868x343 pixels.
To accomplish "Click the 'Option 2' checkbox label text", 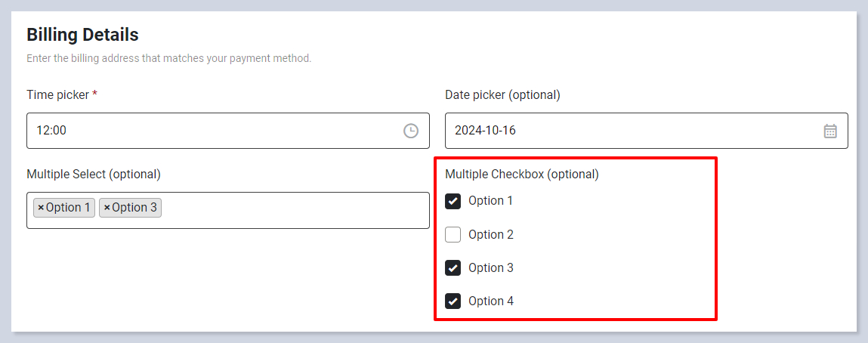I will [491, 235].
